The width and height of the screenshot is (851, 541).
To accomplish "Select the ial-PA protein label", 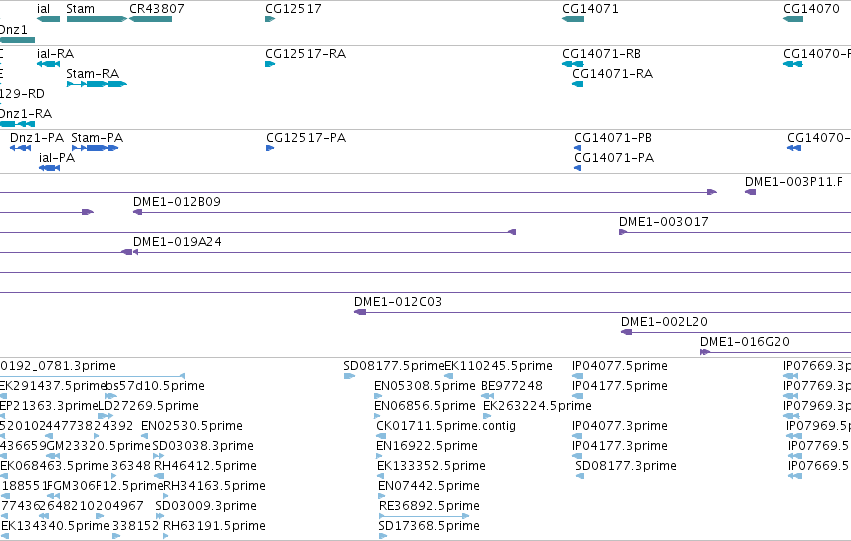I will [x=57, y=158].
